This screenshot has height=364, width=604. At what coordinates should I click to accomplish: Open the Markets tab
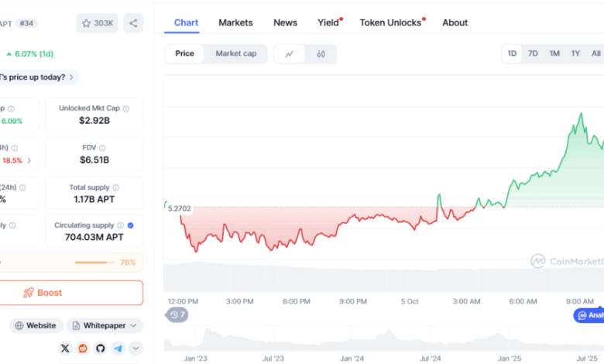click(235, 22)
